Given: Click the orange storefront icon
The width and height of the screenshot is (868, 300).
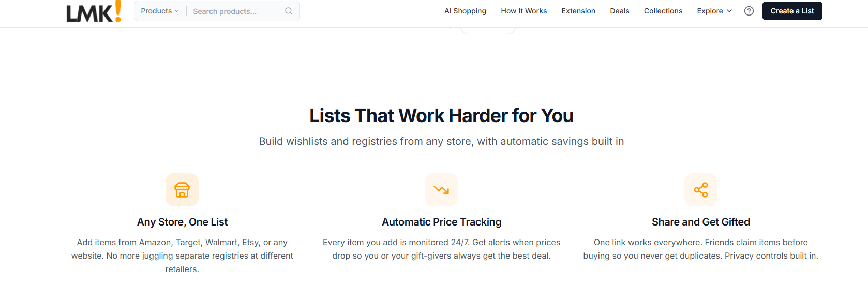Looking at the screenshot, I should click(x=182, y=190).
